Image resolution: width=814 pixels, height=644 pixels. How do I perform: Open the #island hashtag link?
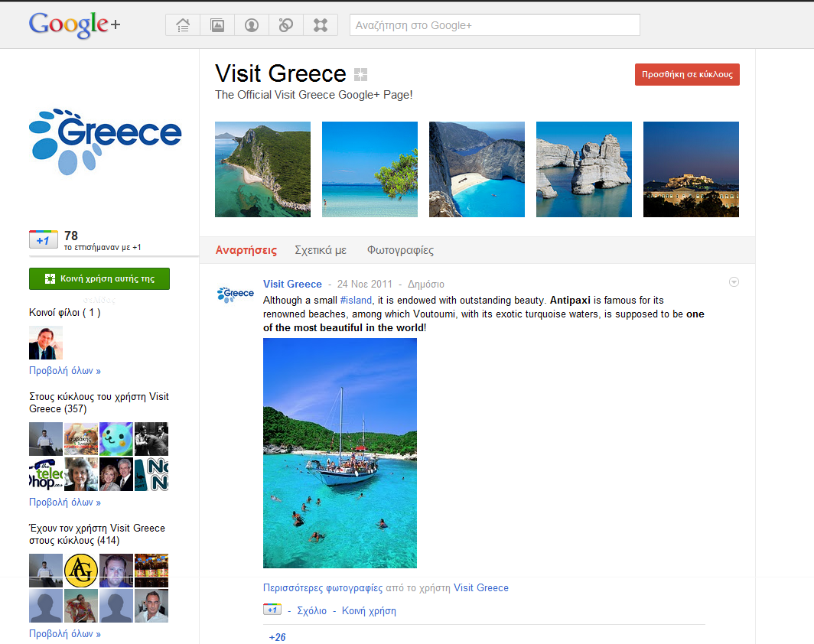pyautogui.click(x=356, y=301)
